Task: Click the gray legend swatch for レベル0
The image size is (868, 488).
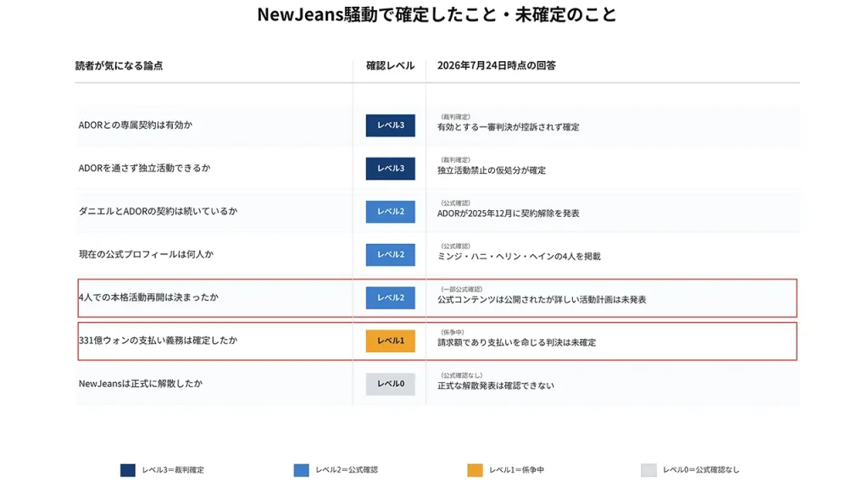Action: tap(648, 470)
